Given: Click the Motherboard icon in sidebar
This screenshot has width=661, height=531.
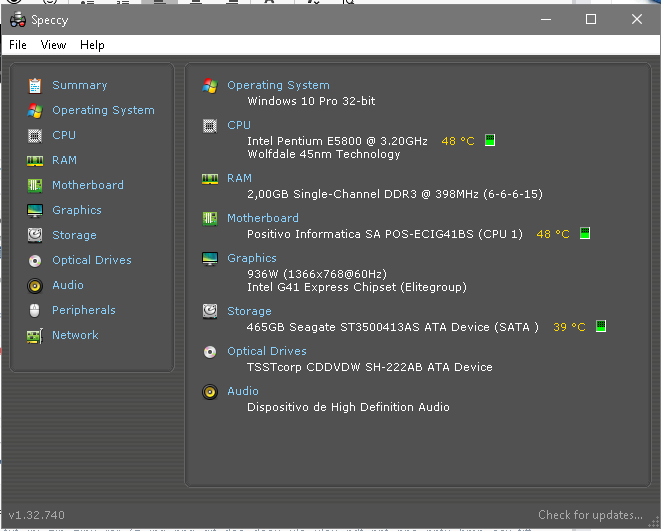Looking at the screenshot, I should click(x=35, y=185).
